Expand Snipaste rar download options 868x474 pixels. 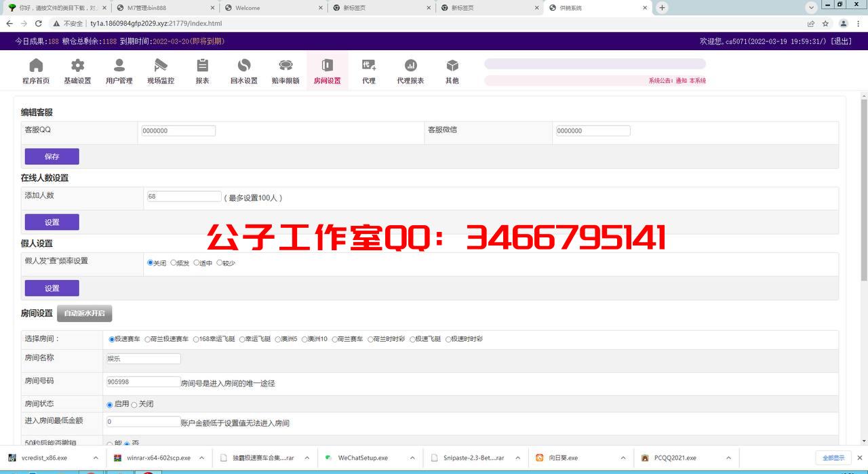click(517, 458)
